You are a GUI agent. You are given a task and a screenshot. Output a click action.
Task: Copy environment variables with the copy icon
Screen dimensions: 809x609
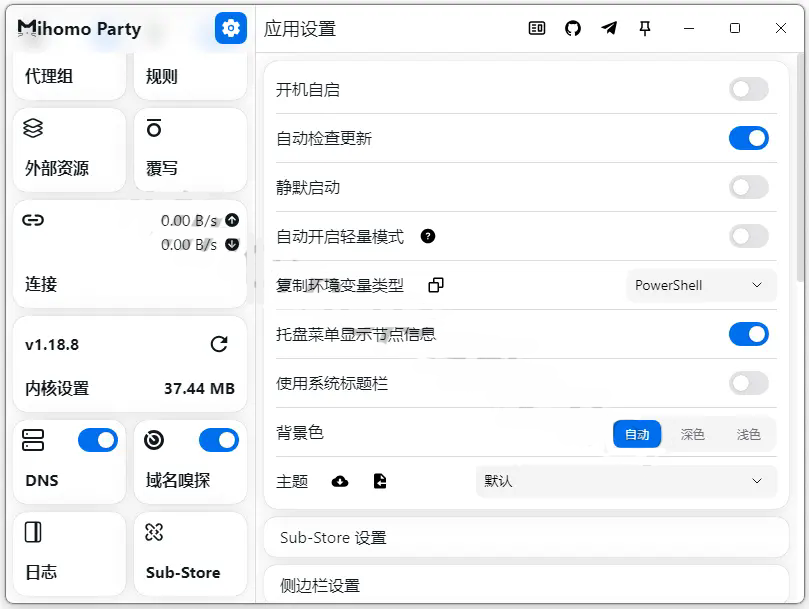click(x=436, y=285)
